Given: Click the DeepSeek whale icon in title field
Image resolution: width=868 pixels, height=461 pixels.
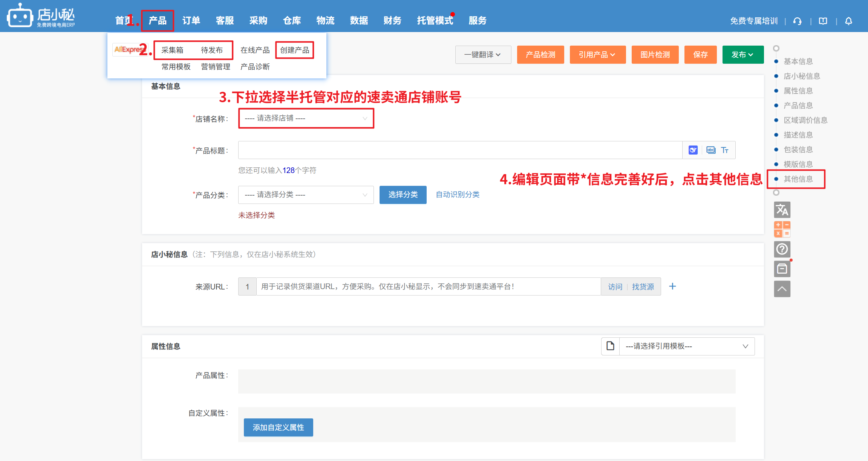Looking at the screenshot, I should (x=693, y=150).
